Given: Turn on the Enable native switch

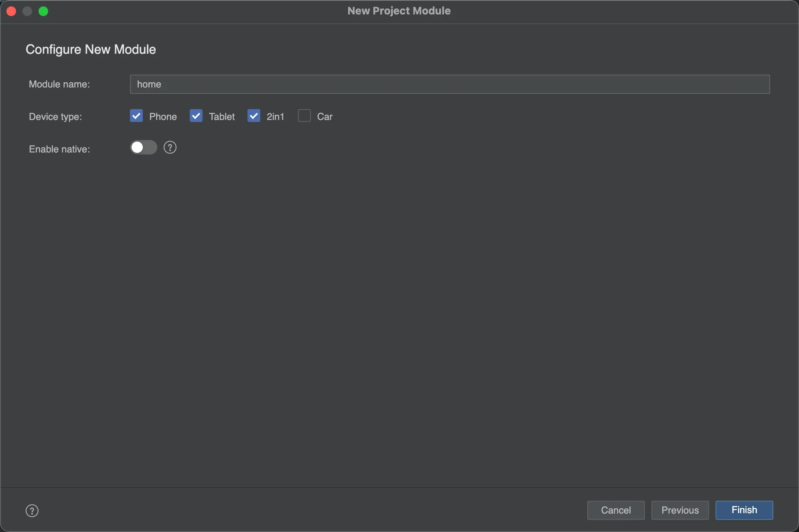Looking at the screenshot, I should (143, 148).
